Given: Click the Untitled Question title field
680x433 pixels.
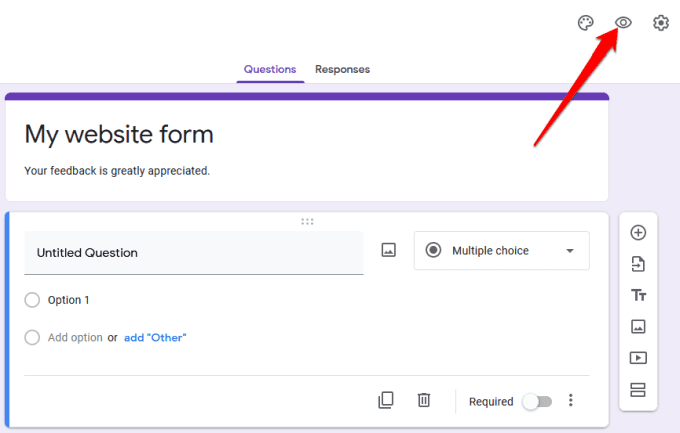Looking at the screenshot, I should [194, 253].
